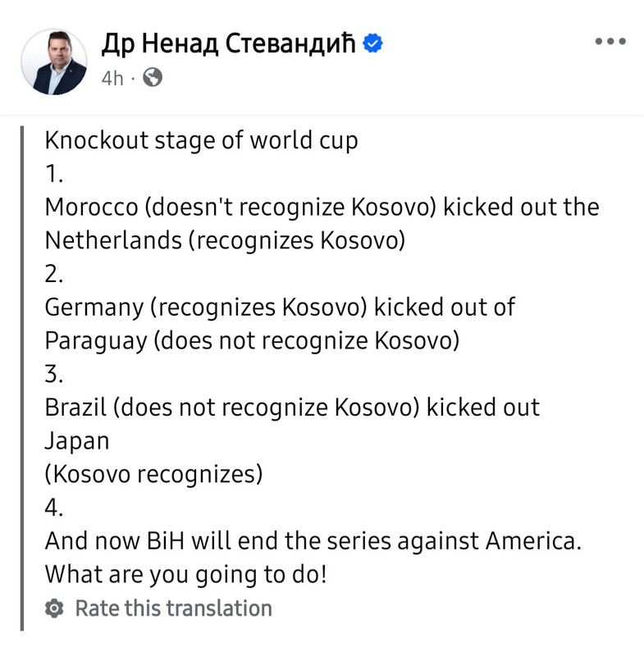Screen dimensions: 644x656
Task: Click the vertical quote bar beside the translation
Action: point(22,378)
